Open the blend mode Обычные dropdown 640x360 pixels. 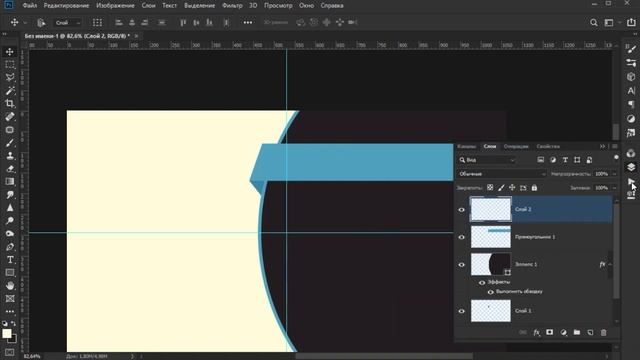tap(502, 174)
